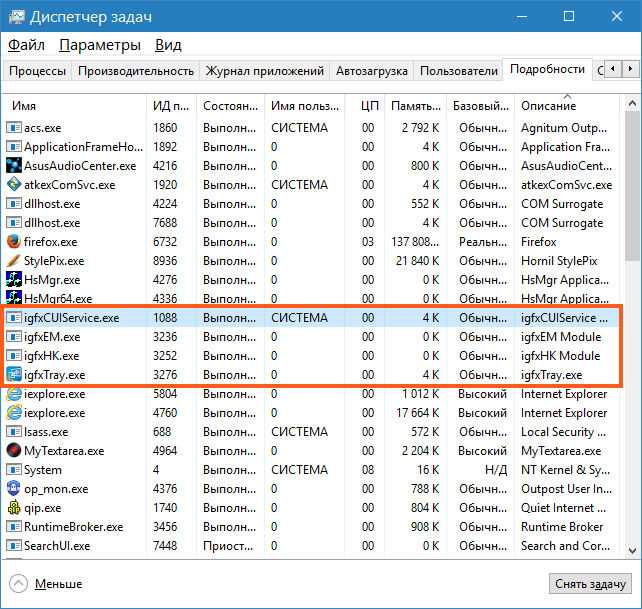Sort by the Имя column header
642x609 pixels.
(x=75, y=106)
